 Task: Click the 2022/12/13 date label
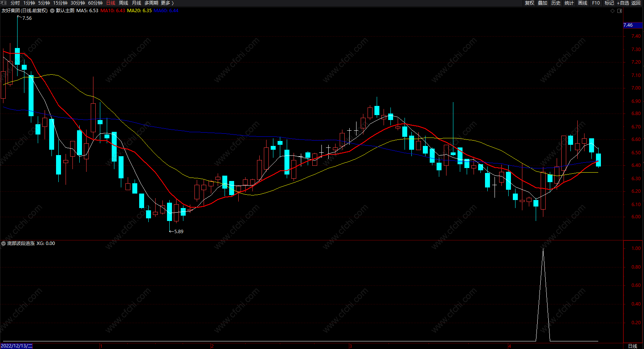[17, 346]
